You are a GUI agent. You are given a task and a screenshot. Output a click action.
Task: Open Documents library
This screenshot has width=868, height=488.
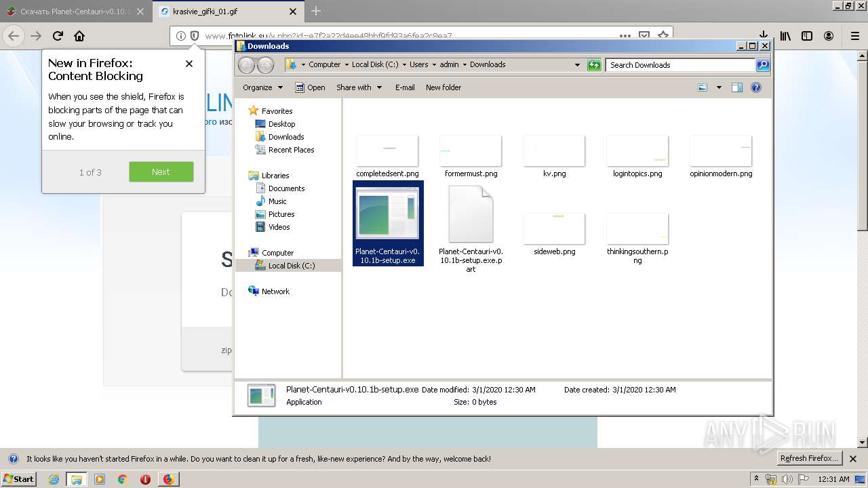point(280,188)
